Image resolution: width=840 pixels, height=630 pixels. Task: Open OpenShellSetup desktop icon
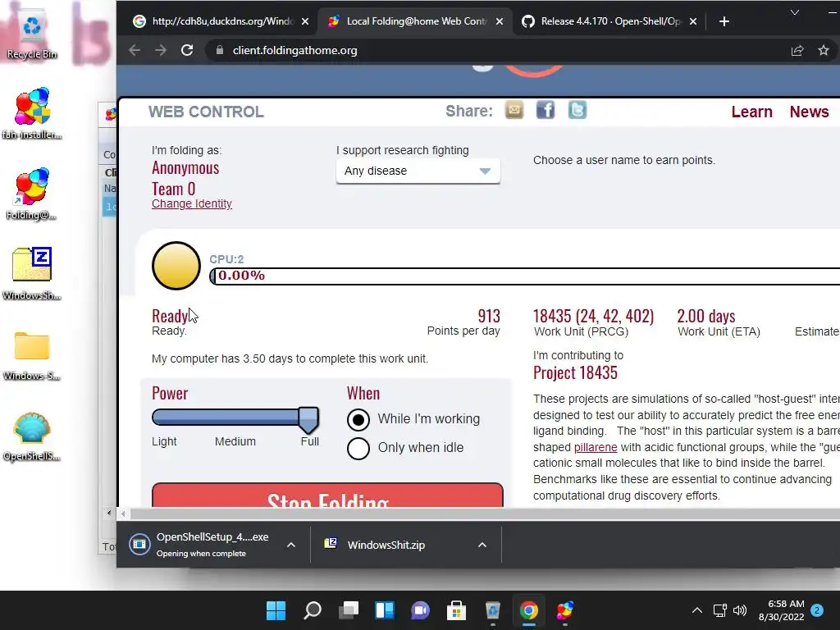[x=32, y=436]
